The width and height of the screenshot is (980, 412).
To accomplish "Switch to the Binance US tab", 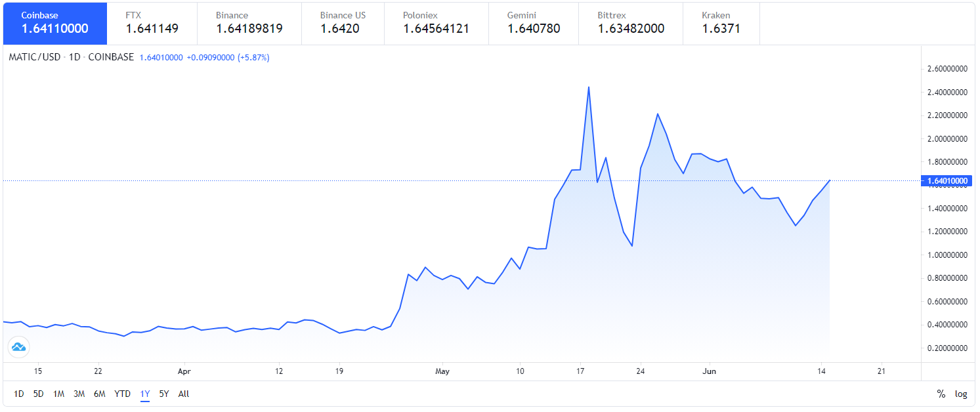I will coord(343,23).
